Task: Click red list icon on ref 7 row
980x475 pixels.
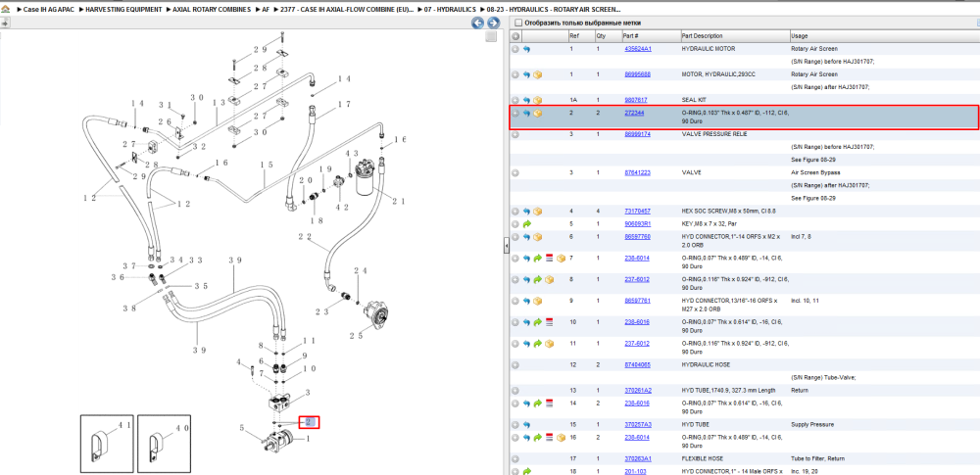Action: click(550, 258)
